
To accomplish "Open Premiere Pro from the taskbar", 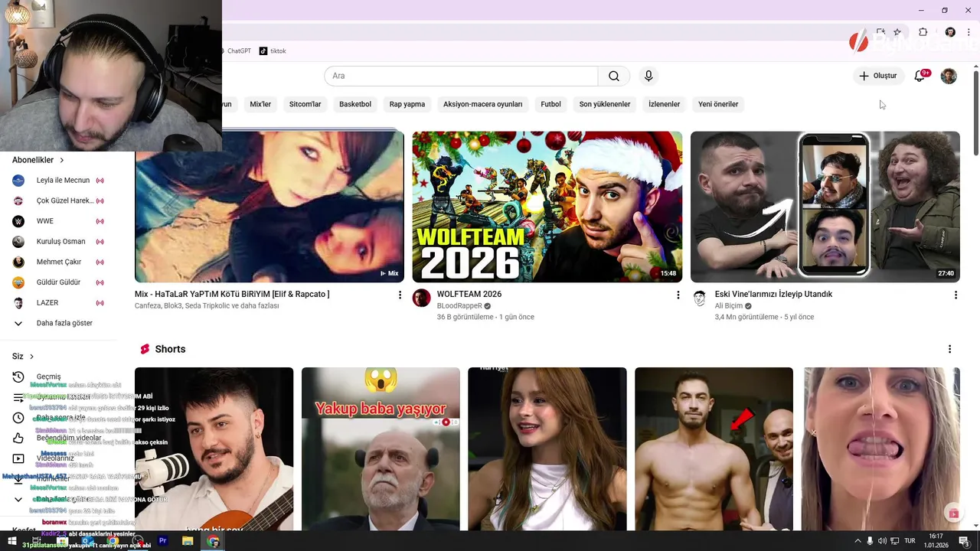I will tap(162, 541).
